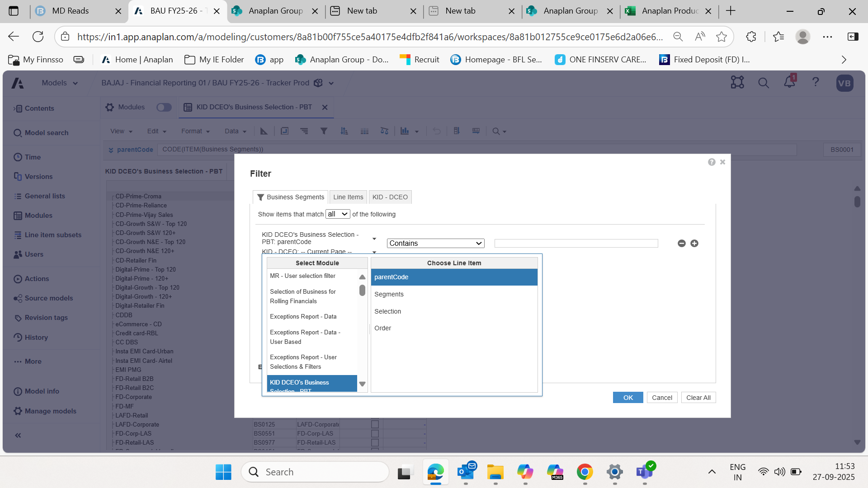Collapse the left sidebar chevrons
Screen dimensions: 868x488
(18, 436)
